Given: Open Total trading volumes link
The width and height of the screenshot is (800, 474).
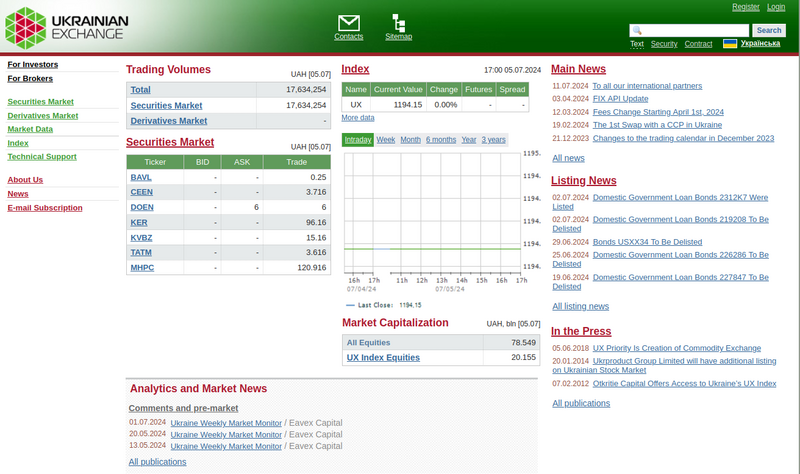Looking at the screenshot, I should (140, 90).
